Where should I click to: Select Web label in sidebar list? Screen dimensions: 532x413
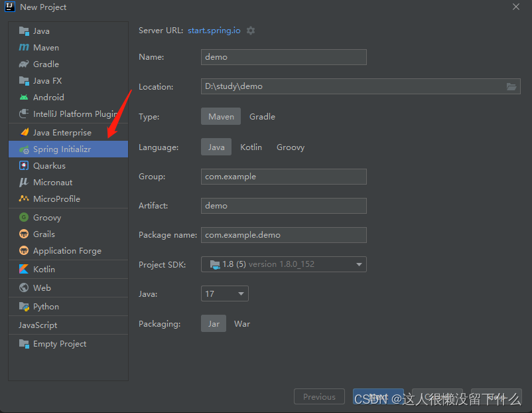(42, 288)
